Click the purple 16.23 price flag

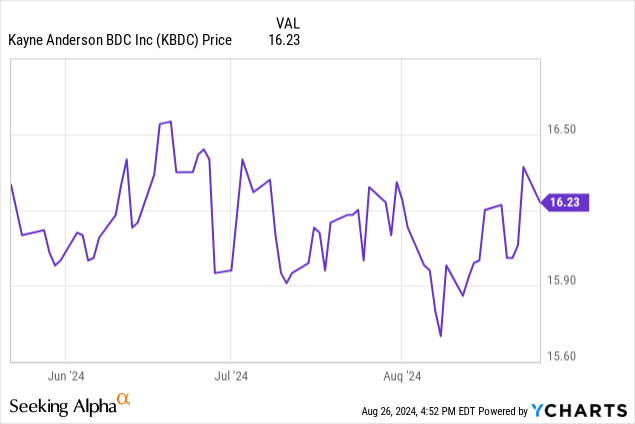[568, 203]
